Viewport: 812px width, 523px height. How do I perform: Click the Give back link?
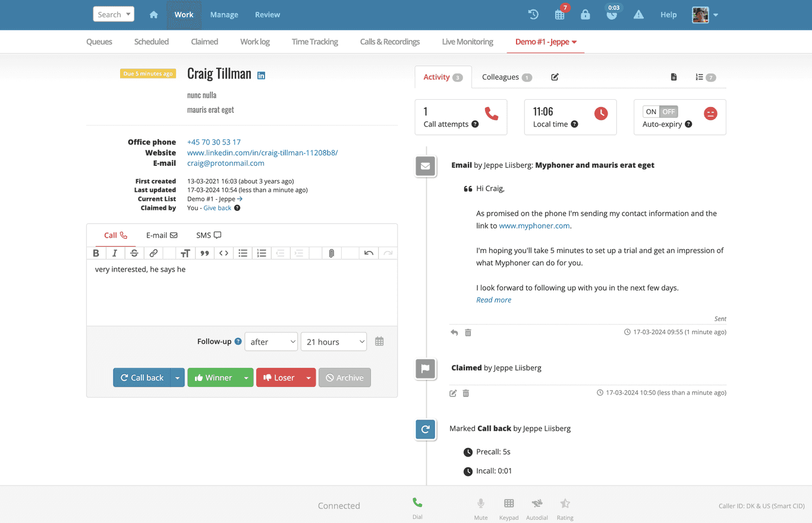(218, 208)
